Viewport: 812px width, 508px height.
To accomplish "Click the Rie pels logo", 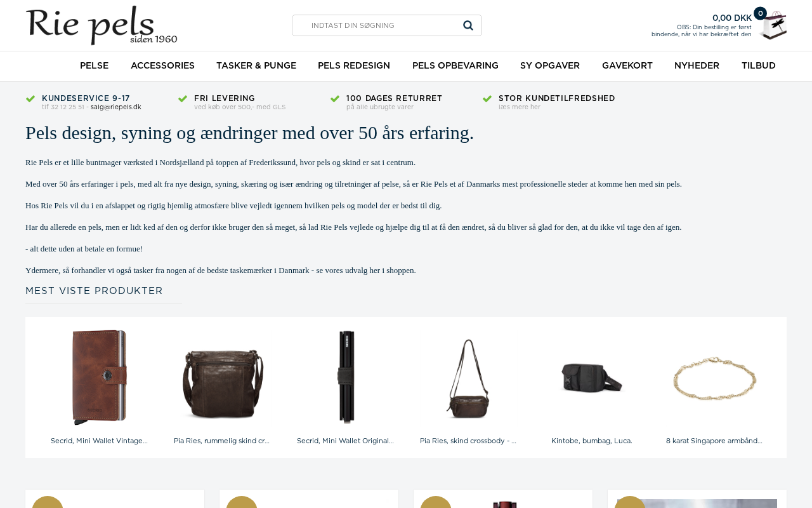I will [101, 25].
